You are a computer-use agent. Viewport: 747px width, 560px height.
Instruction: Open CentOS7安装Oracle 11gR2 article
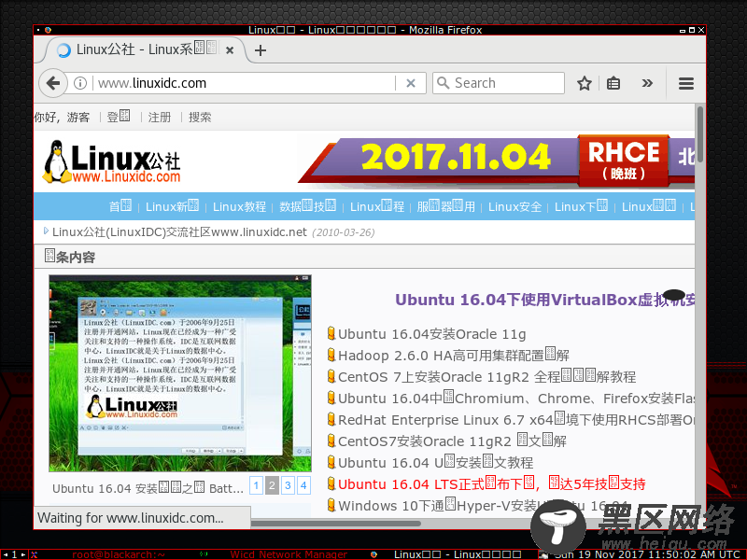coord(452,441)
